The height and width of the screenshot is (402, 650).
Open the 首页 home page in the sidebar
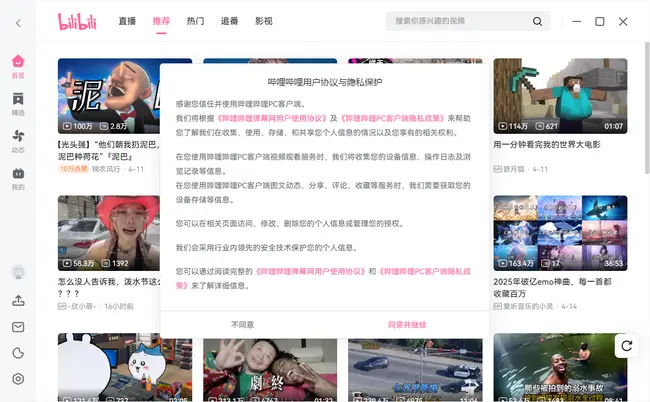tap(18, 66)
